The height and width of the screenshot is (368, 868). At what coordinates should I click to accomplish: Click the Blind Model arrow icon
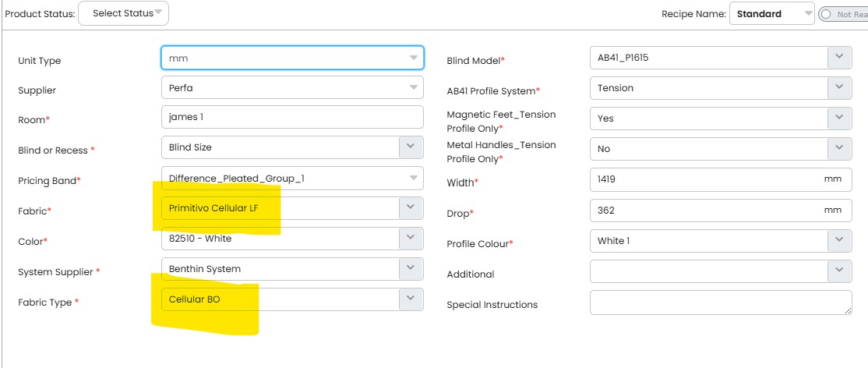pyautogui.click(x=839, y=58)
